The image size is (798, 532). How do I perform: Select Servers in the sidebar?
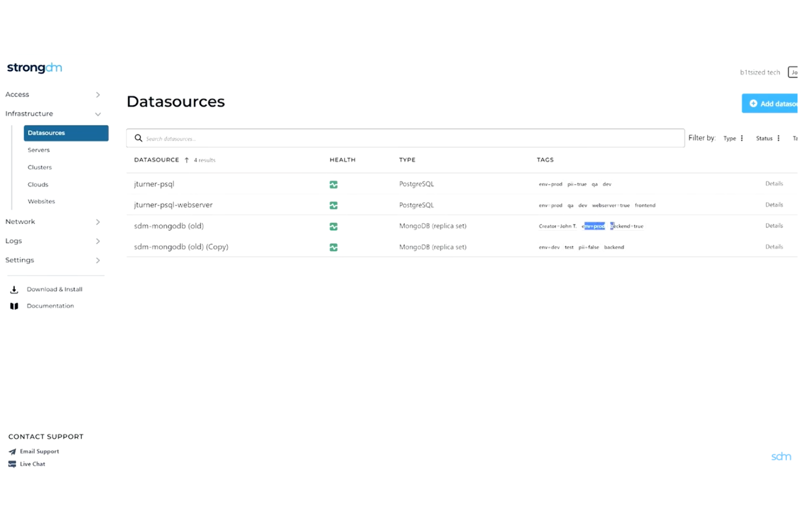tap(38, 150)
